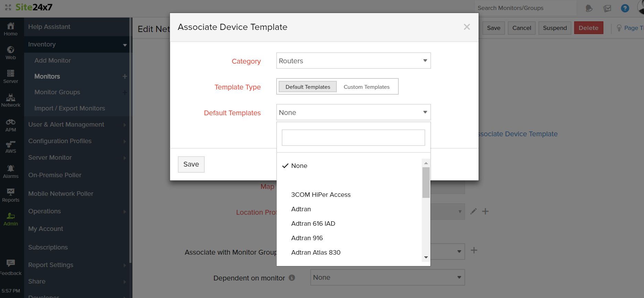The height and width of the screenshot is (298, 644).
Task: Open the APM section icon
Action: (x=11, y=122)
